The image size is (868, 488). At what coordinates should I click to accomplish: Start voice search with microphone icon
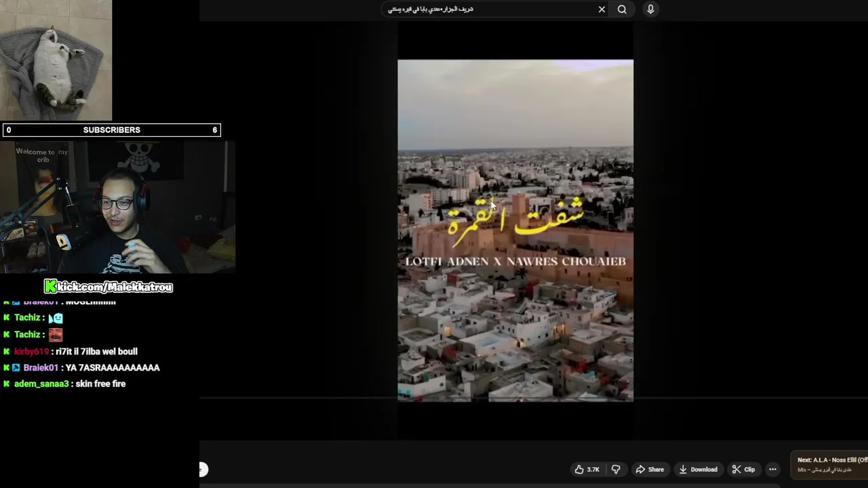(x=650, y=9)
